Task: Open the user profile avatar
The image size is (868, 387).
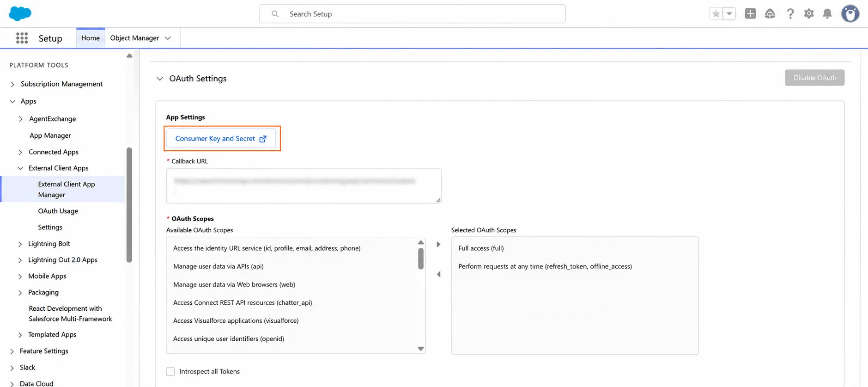Action: tap(850, 14)
